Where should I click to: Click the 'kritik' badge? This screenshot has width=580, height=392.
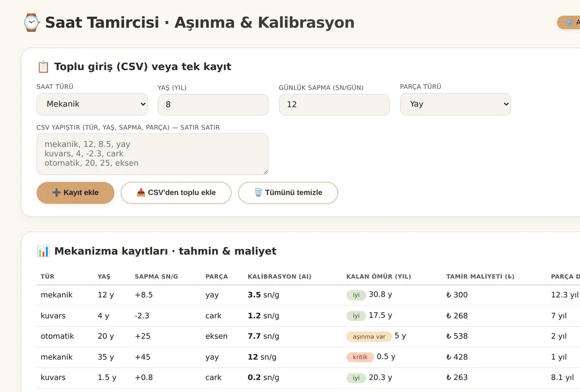360,357
